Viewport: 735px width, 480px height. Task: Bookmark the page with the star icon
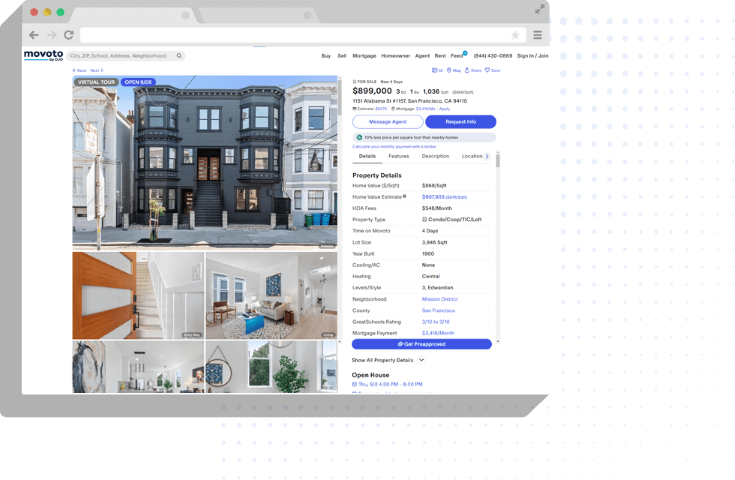click(515, 35)
